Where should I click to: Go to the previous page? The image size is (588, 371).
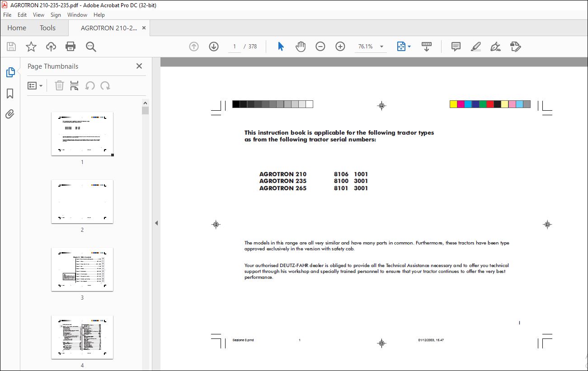194,47
